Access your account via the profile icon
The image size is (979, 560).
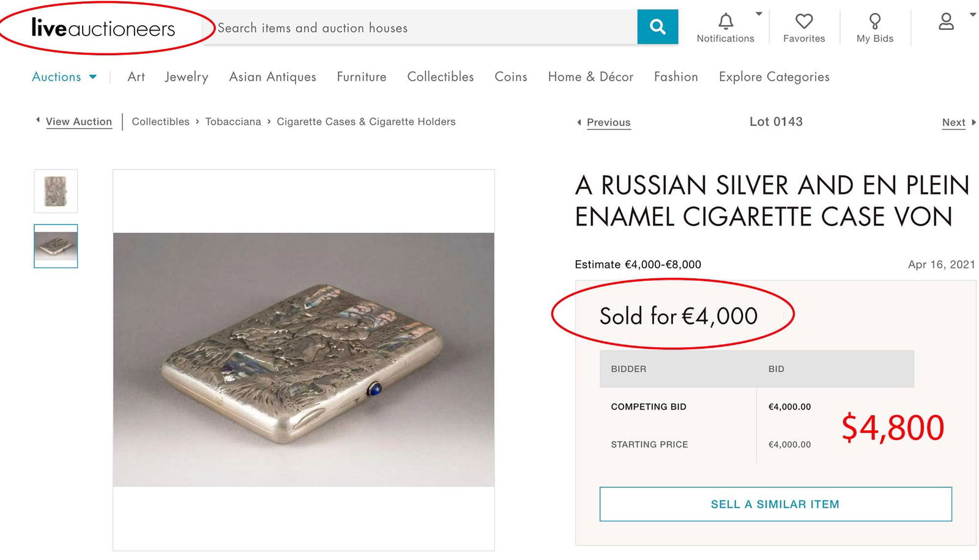click(x=947, y=22)
